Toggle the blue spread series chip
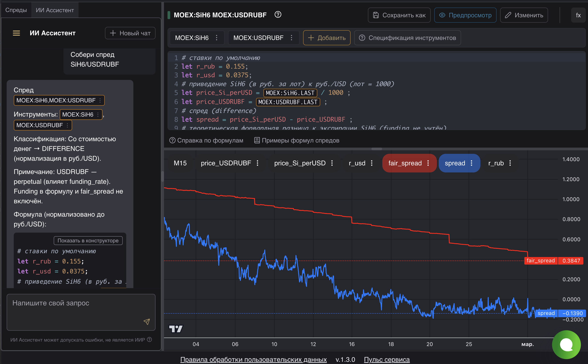 pos(455,163)
